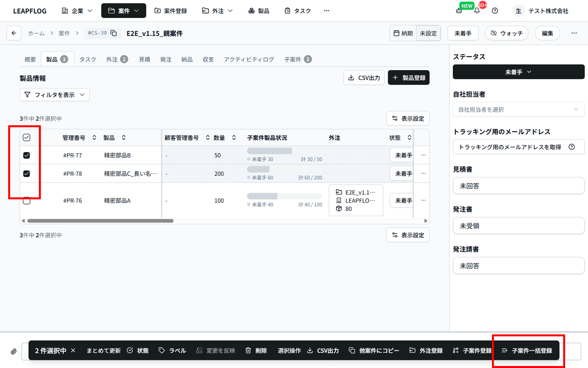
Task: Open the help question mark icon
Action: click(495, 10)
